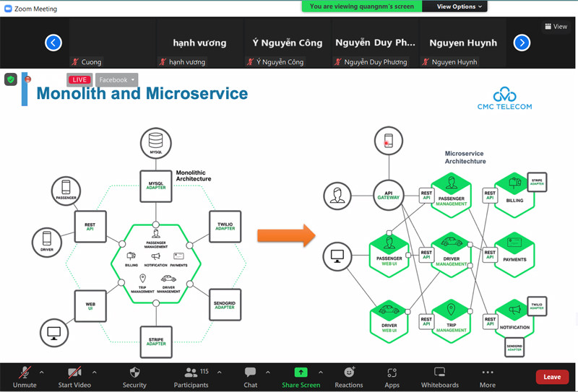
Task: Unmute the microphone
Action: (x=25, y=373)
